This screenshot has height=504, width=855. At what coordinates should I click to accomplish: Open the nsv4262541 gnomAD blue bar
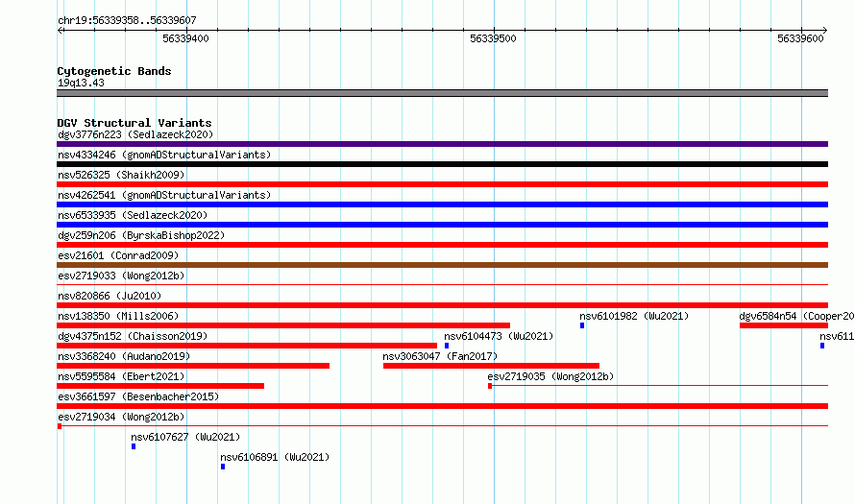[442, 204]
